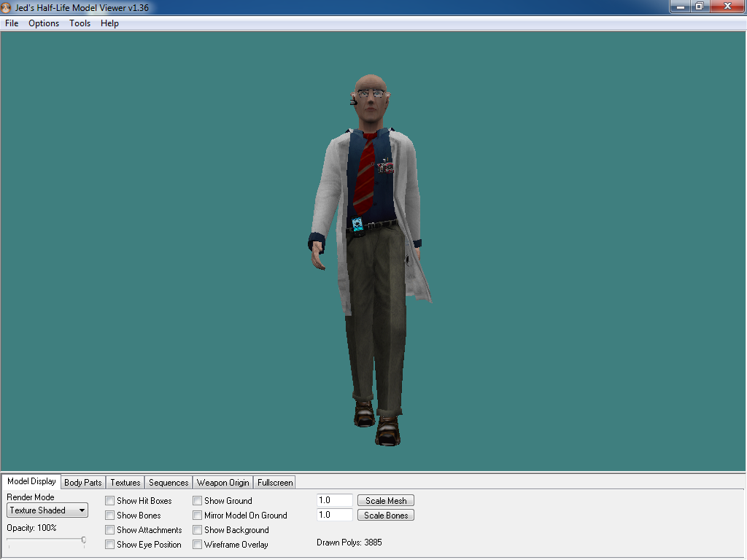Enable Wireframe Overlay checkbox
Image resolution: width=747 pixels, height=560 pixels.
[x=197, y=545]
